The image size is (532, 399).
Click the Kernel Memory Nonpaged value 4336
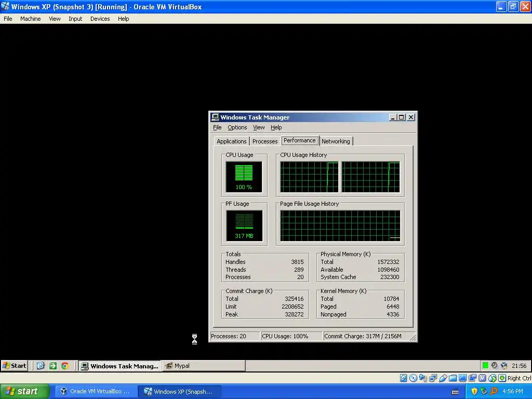point(393,314)
